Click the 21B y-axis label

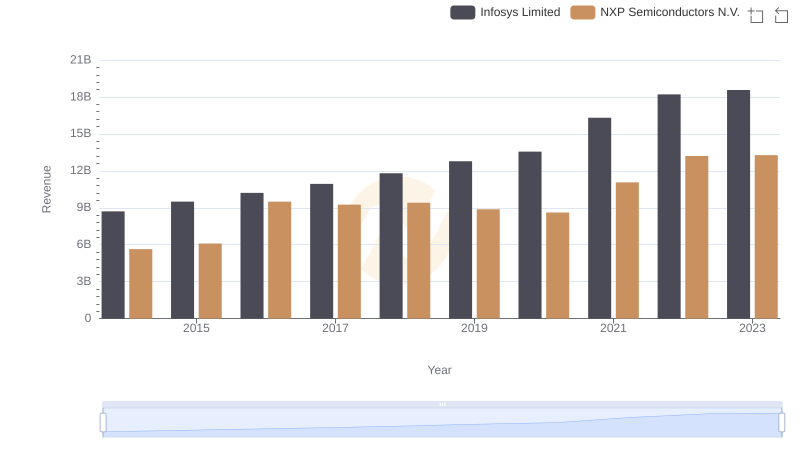point(81,60)
